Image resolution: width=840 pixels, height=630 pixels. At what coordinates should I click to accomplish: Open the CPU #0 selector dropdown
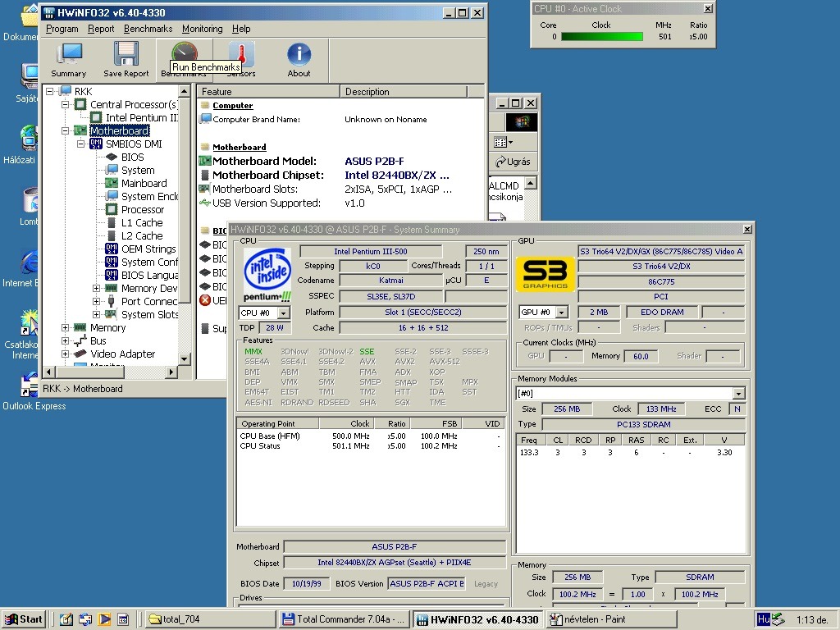click(x=283, y=313)
